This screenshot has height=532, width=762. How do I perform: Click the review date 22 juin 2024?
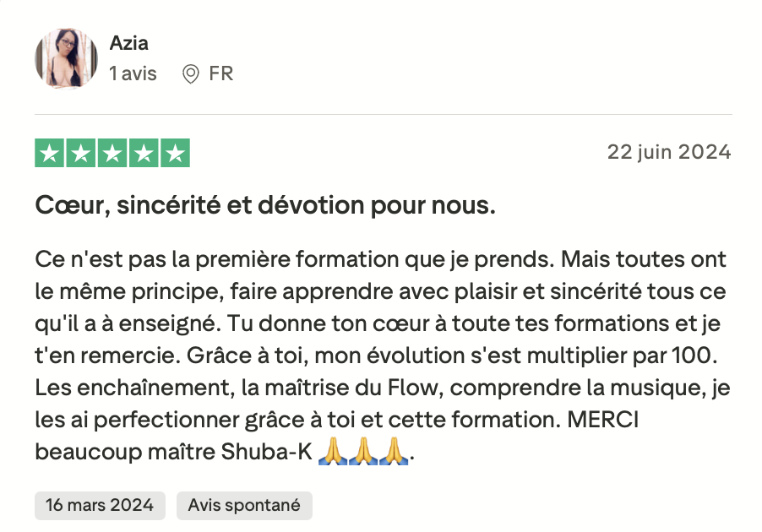click(x=668, y=152)
